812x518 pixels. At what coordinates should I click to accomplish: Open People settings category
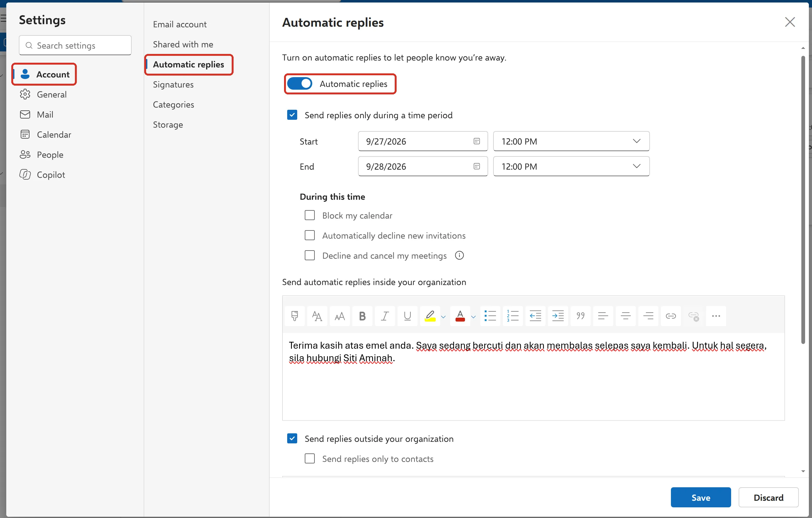click(50, 155)
